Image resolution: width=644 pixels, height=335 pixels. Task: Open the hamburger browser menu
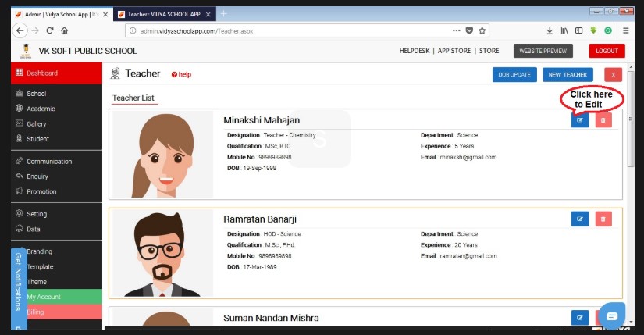625,30
